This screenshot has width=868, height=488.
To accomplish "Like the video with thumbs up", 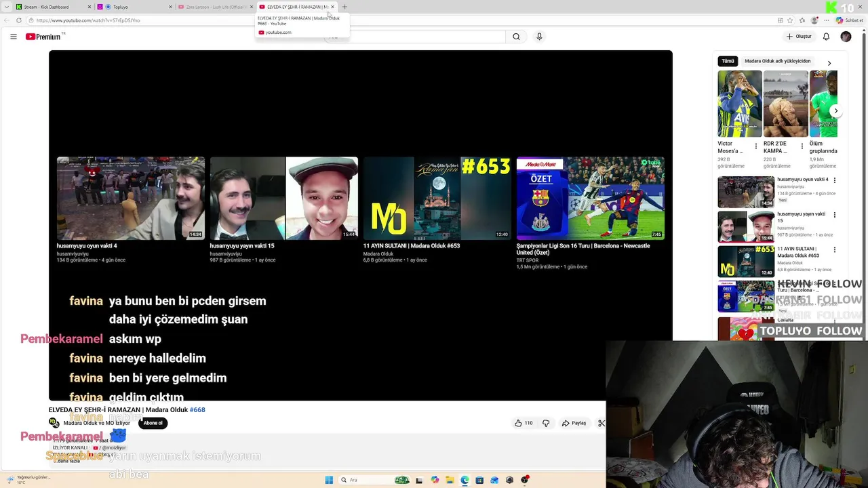I will tap(524, 423).
